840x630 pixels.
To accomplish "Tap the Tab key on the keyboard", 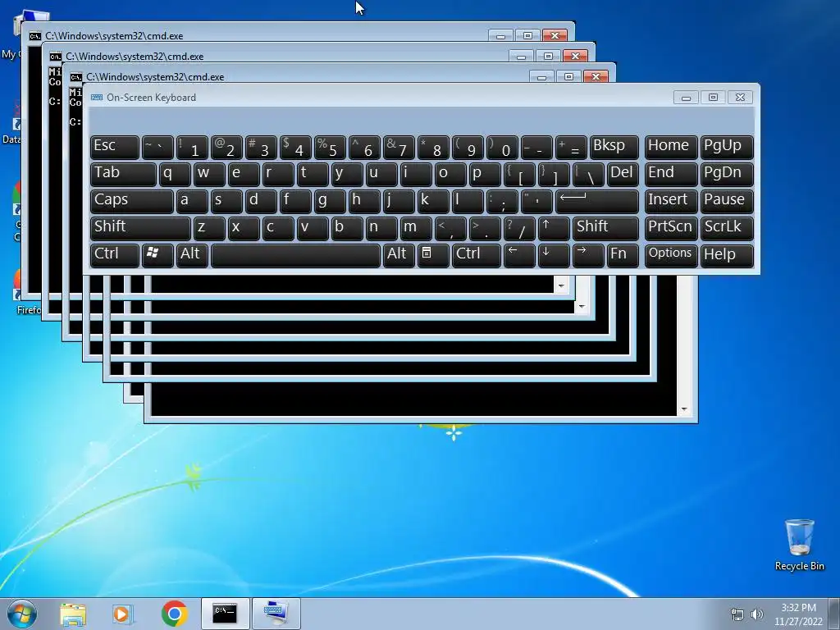I will click(x=123, y=174).
